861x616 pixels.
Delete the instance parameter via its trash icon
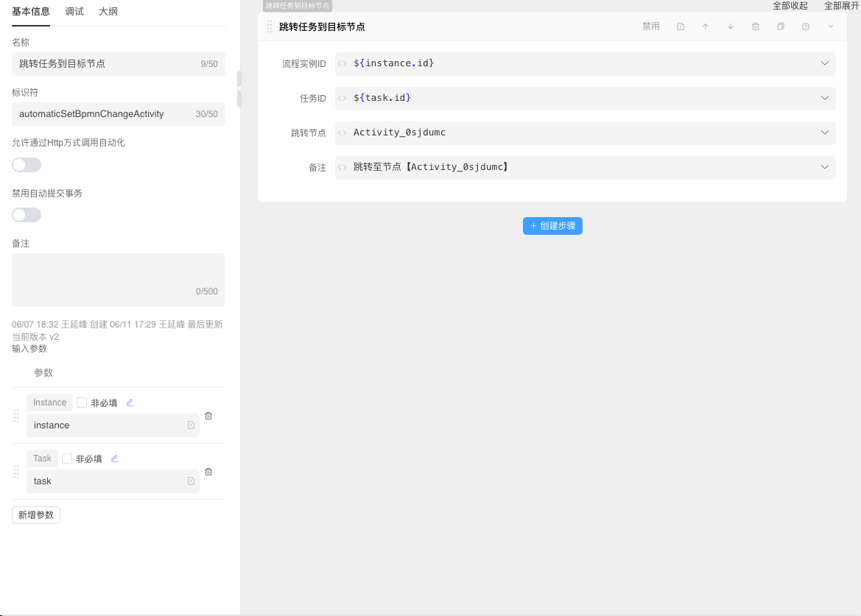pyautogui.click(x=208, y=416)
